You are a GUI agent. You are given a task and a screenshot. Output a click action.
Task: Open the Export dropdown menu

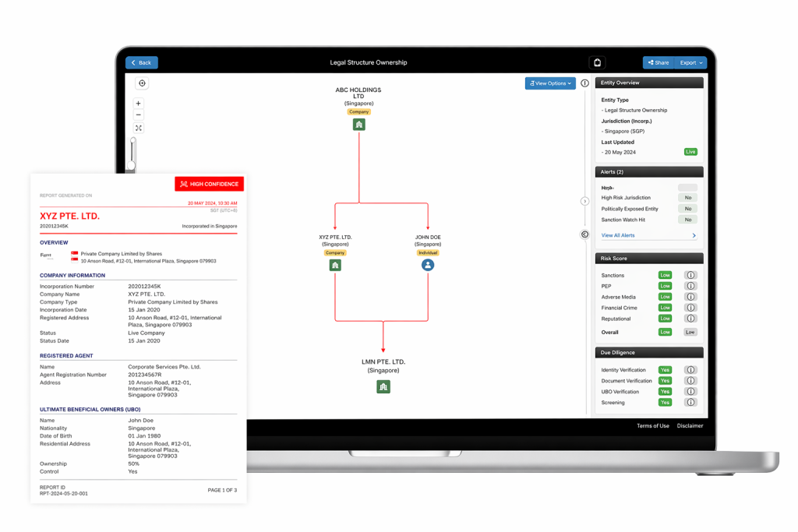pos(690,62)
